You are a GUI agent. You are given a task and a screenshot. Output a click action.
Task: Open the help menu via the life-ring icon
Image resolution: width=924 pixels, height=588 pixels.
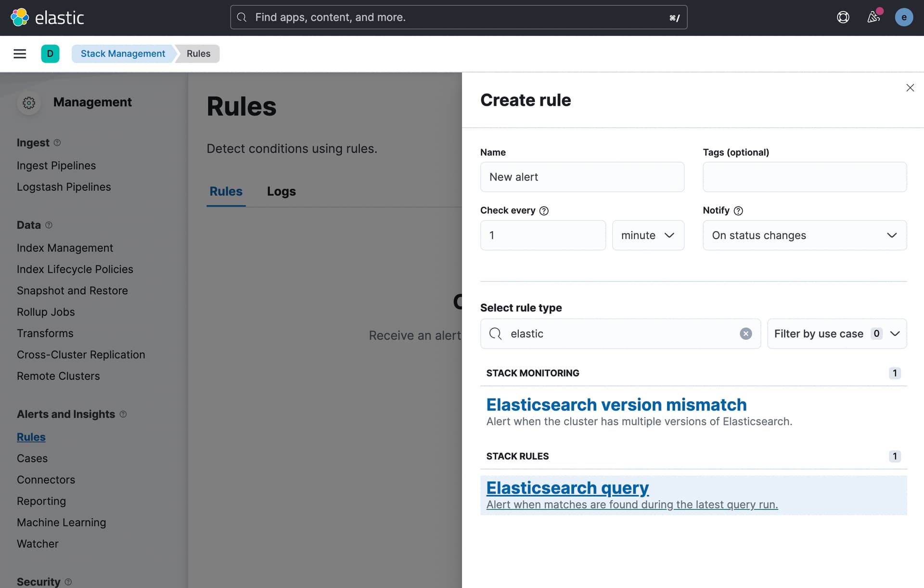[843, 17]
